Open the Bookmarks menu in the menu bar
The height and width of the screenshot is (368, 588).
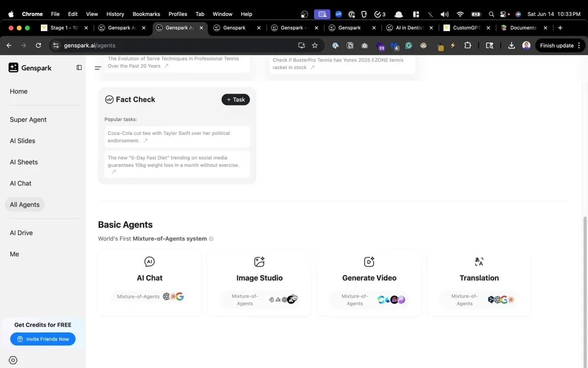pos(146,14)
